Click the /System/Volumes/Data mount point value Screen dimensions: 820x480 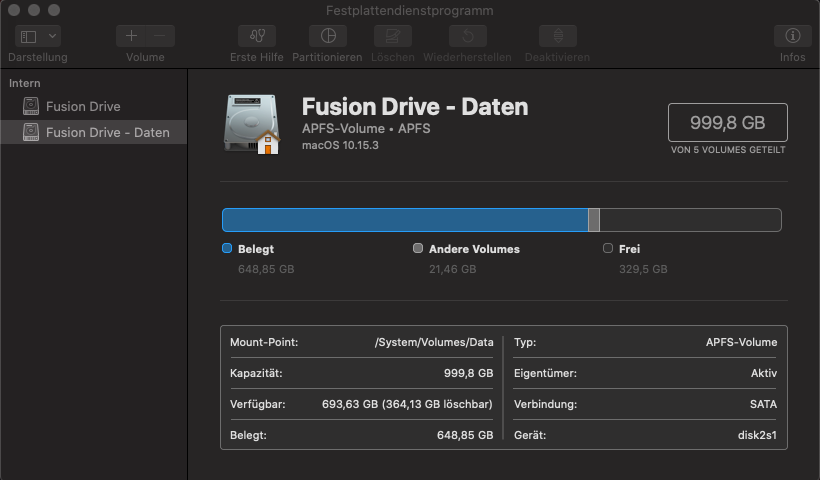(x=434, y=342)
